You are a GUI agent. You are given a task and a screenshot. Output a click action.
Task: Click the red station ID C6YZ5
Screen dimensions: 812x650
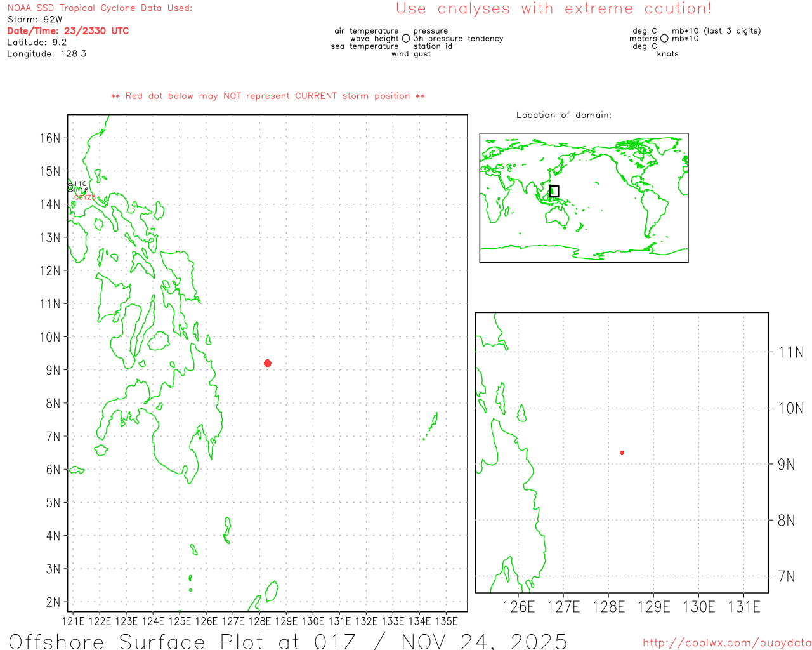[x=85, y=197]
